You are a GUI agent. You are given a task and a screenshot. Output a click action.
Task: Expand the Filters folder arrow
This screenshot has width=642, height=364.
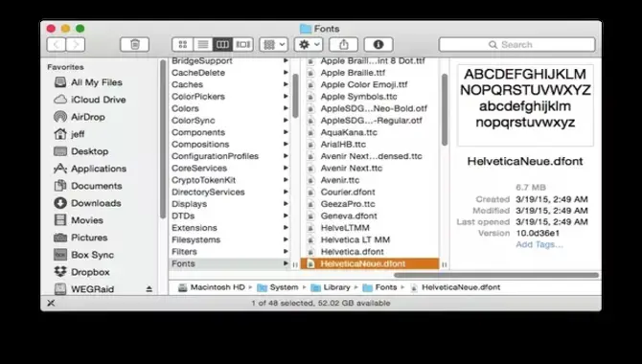point(286,251)
